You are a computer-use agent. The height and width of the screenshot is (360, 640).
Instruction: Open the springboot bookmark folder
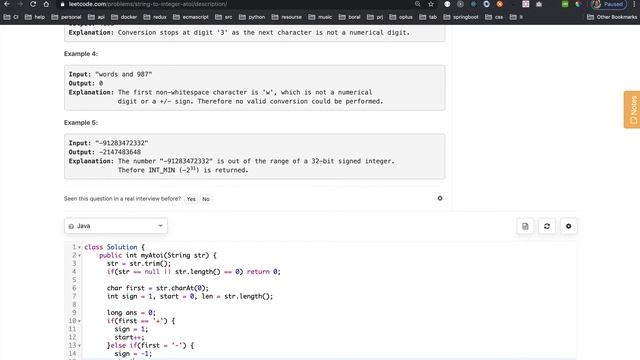pyautogui.click(x=461, y=17)
